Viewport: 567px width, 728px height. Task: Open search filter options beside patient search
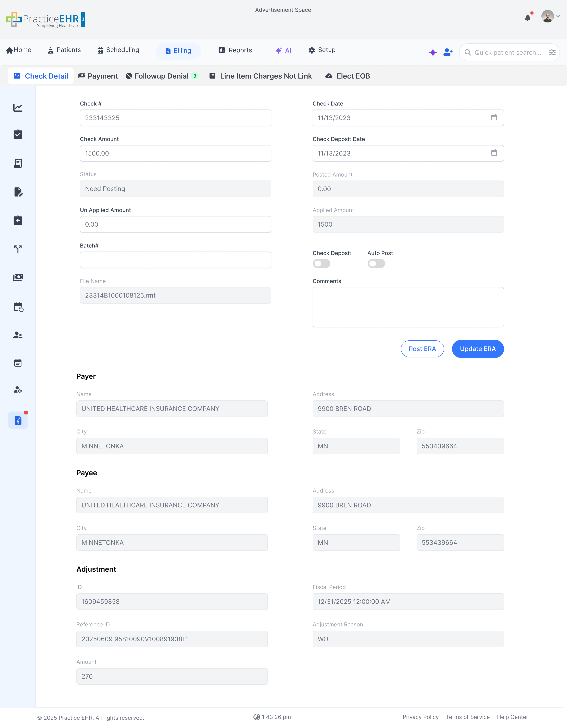552,52
